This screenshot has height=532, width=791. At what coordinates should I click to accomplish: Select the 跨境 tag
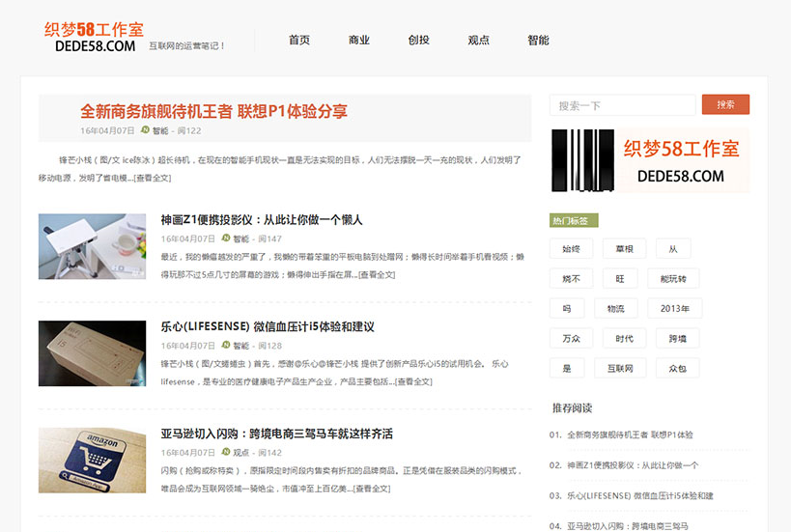(677, 338)
